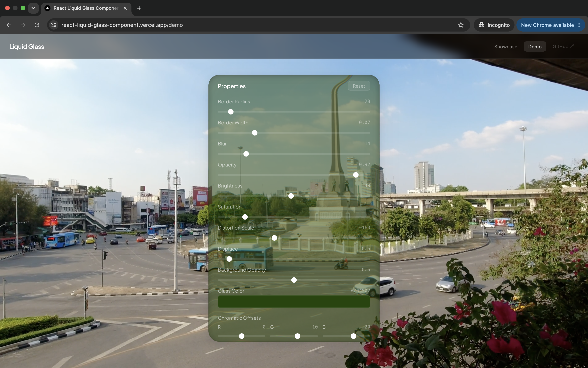Click the Border Radius value 28
The height and width of the screenshot is (368, 588).
tap(367, 101)
